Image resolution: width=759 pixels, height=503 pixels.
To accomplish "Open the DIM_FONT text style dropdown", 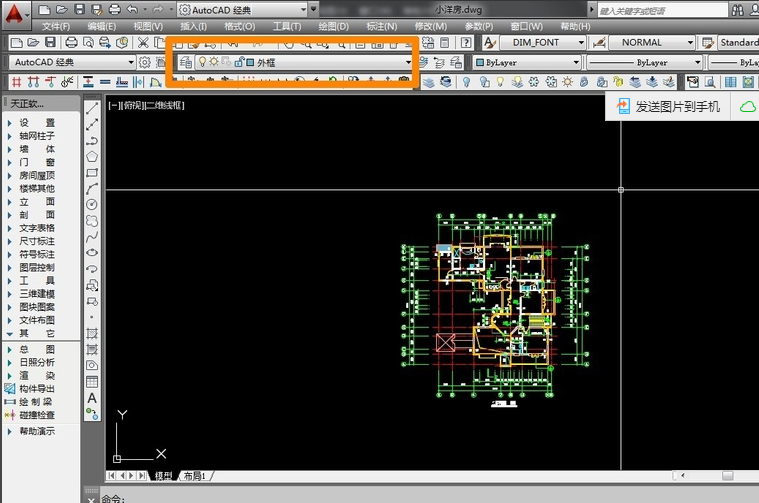I will click(x=581, y=43).
